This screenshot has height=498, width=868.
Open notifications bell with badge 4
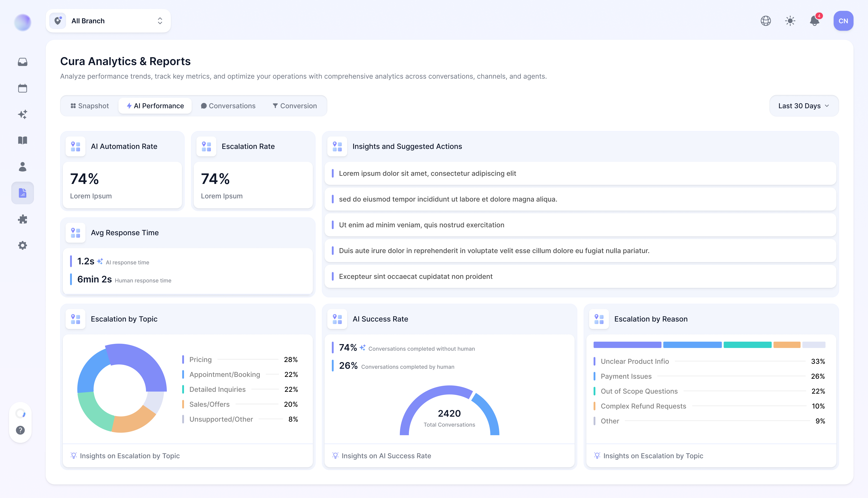pyautogui.click(x=815, y=21)
